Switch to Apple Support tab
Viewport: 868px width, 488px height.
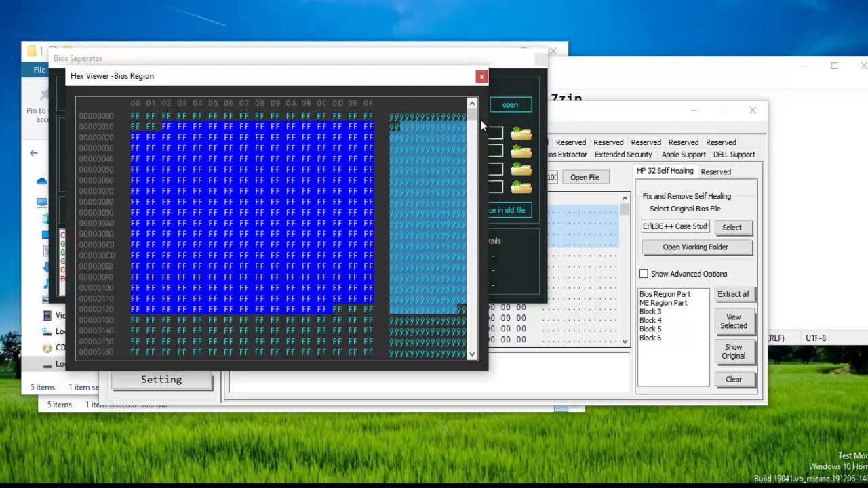coord(684,155)
